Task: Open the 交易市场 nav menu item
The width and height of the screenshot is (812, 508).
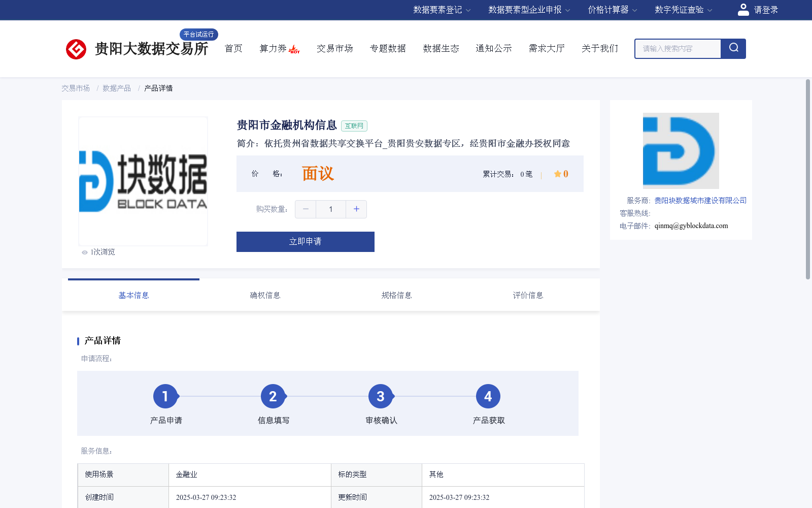Action: (x=335, y=48)
